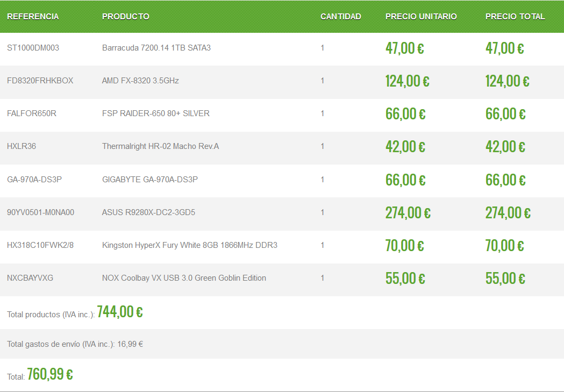Click quantity 1 in the ASUS R9280X row
The image size is (564, 392).
[x=323, y=212]
